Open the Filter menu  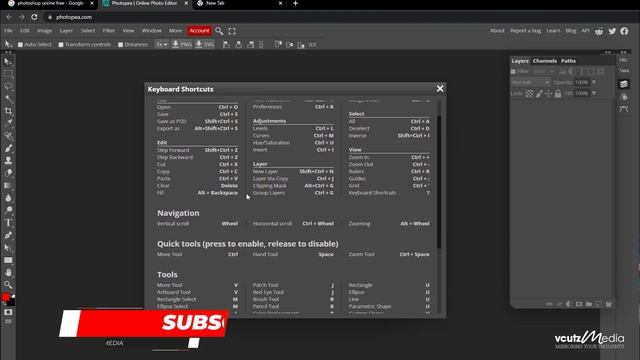(109, 31)
